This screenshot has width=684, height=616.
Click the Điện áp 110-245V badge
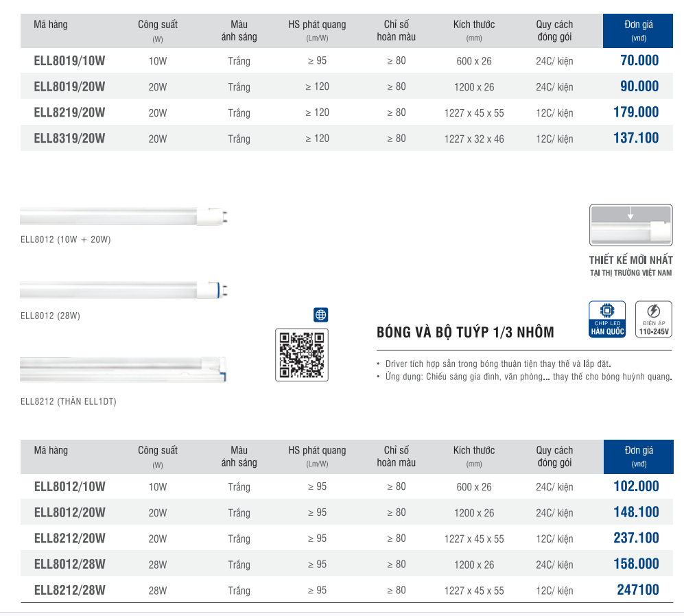coord(653,319)
